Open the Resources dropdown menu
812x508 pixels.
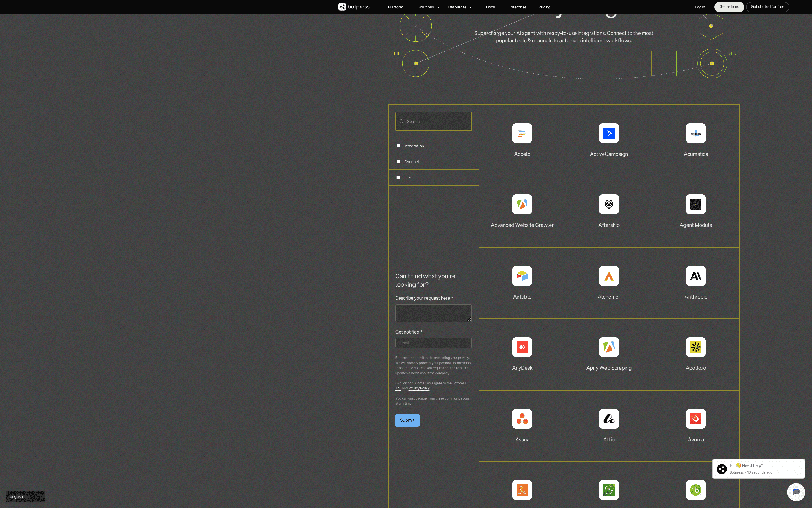(x=460, y=7)
